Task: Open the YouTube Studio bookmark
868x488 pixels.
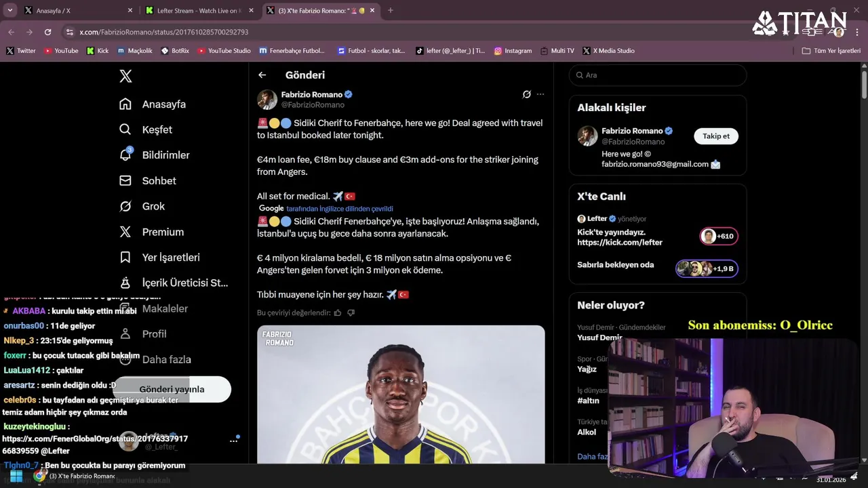Action: [224, 51]
